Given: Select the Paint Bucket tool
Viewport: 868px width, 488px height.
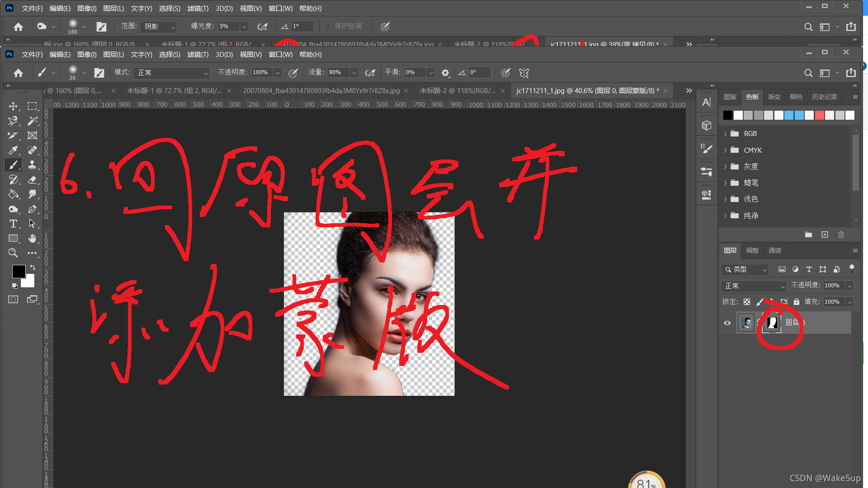Looking at the screenshot, I should (13, 194).
